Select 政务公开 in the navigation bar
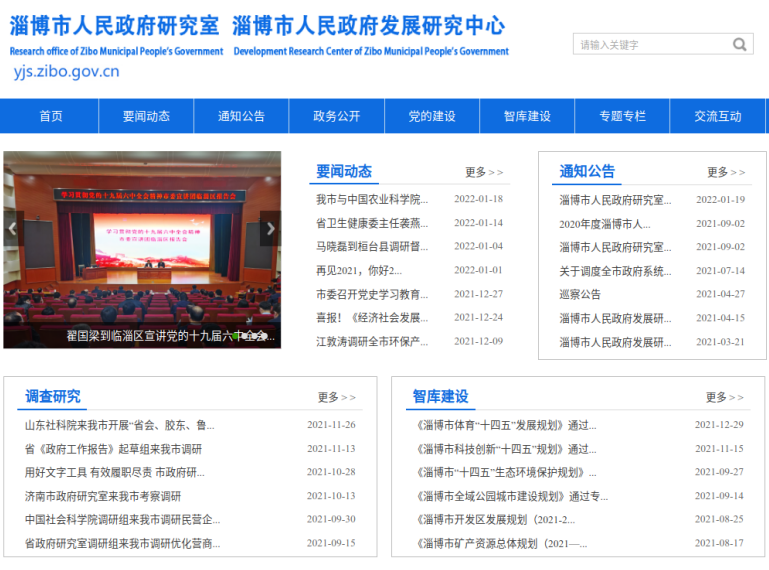The height and width of the screenshot is (570, 769). point(336,116)
